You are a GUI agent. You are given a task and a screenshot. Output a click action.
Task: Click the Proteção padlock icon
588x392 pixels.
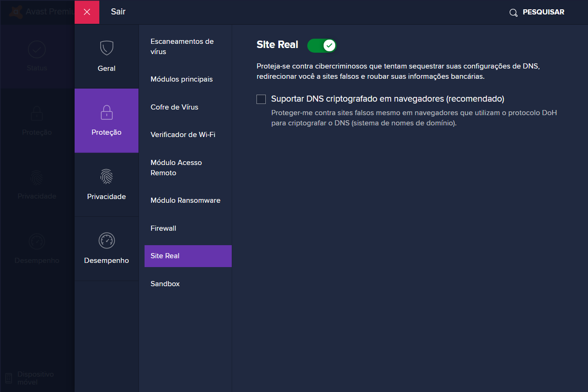tap(106, 112)
